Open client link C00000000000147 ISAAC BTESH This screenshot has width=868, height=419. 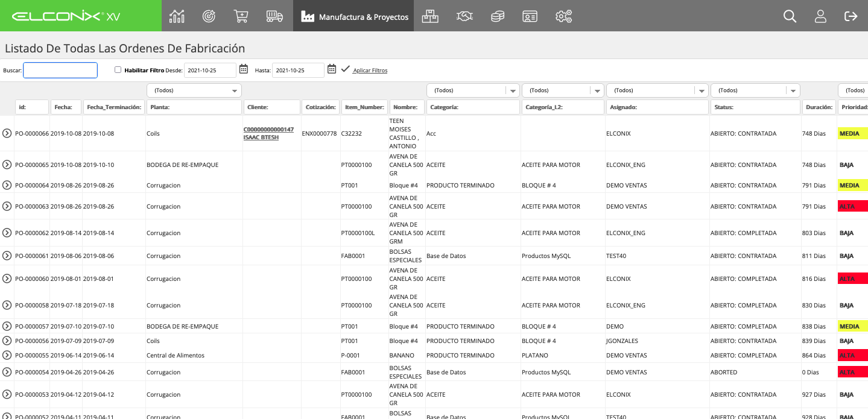(x=268, y=133)
